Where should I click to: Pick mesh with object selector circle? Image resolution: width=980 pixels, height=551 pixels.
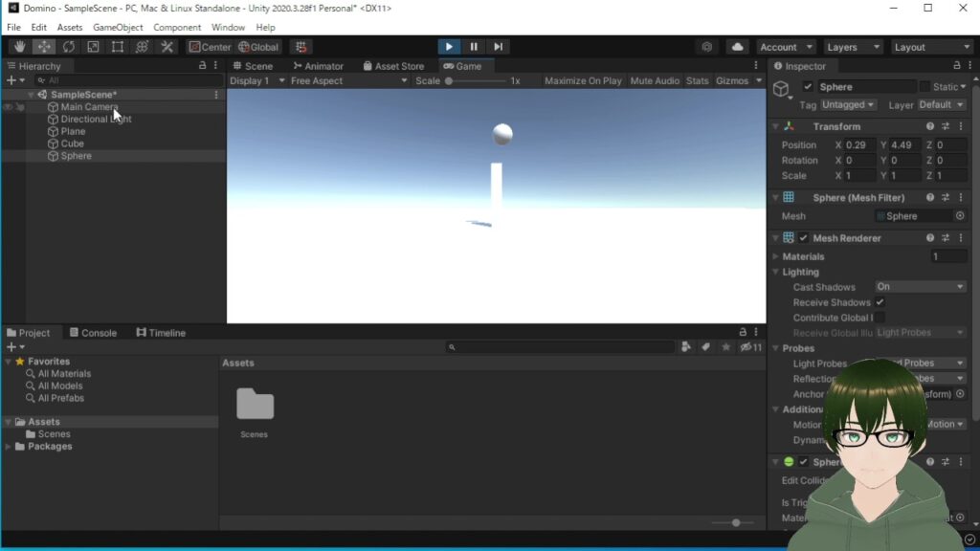(960, 216)
